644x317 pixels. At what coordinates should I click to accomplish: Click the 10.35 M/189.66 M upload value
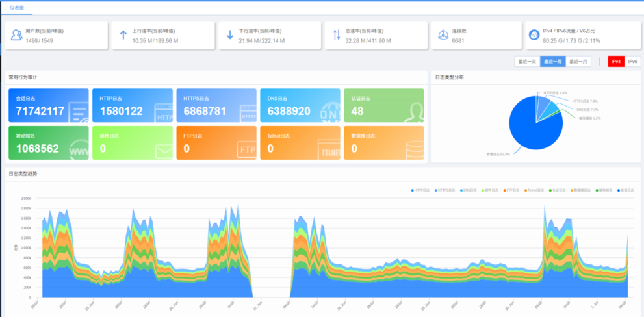[x=155, y=41]
